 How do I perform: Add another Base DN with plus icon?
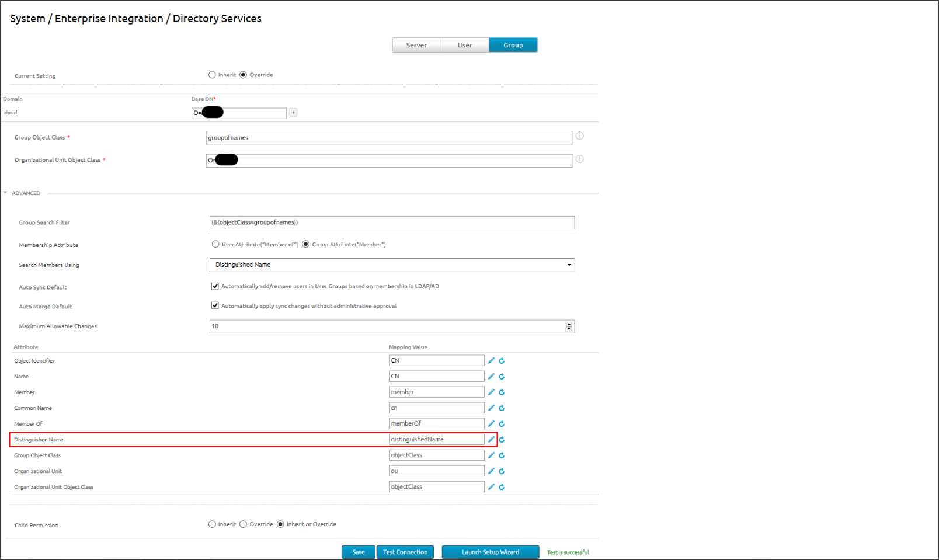(x=293, y=113)
